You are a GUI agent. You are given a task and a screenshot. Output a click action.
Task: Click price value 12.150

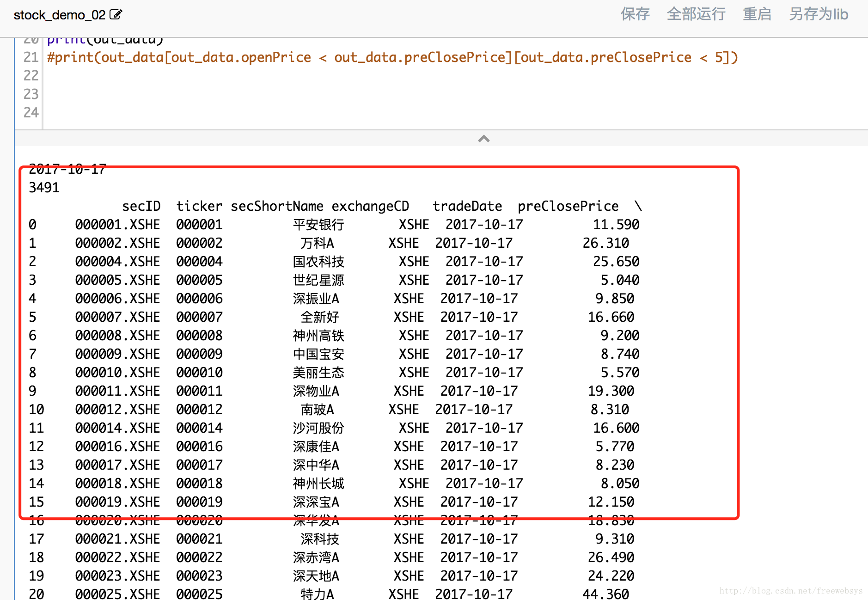[611, 502]
